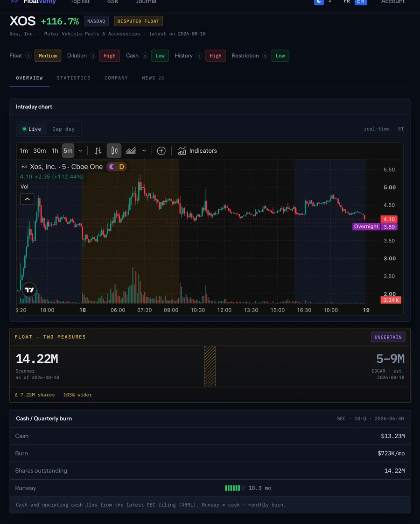Viewport: 420px width, 524px height.
Task: Collapse the chart legend with the chevron
Action: [x=28, y=199]
